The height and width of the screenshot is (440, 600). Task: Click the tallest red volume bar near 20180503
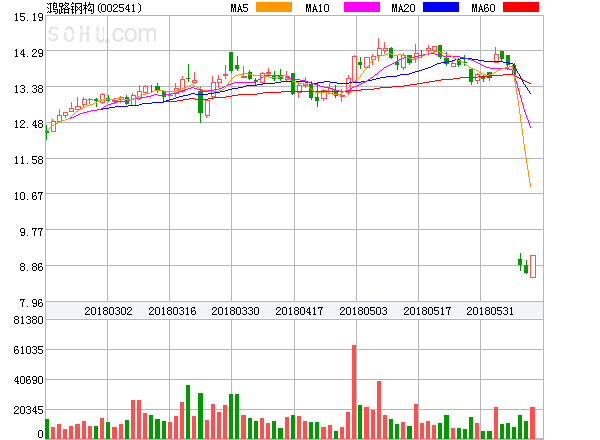[x=354, y=392]
